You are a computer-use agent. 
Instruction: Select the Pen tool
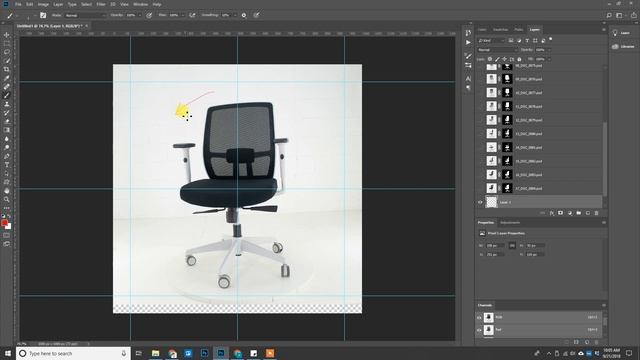point(7,156)
